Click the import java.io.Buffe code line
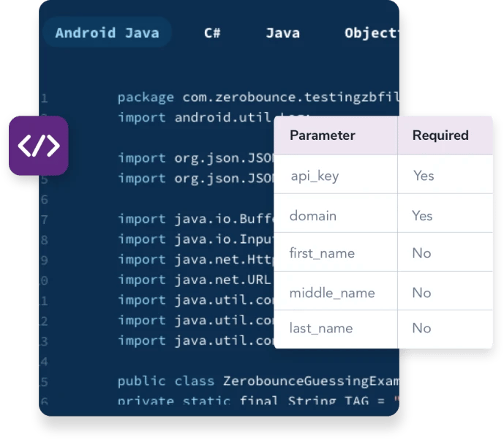Screen dimensions: 504x440 [x=195, y=219]
